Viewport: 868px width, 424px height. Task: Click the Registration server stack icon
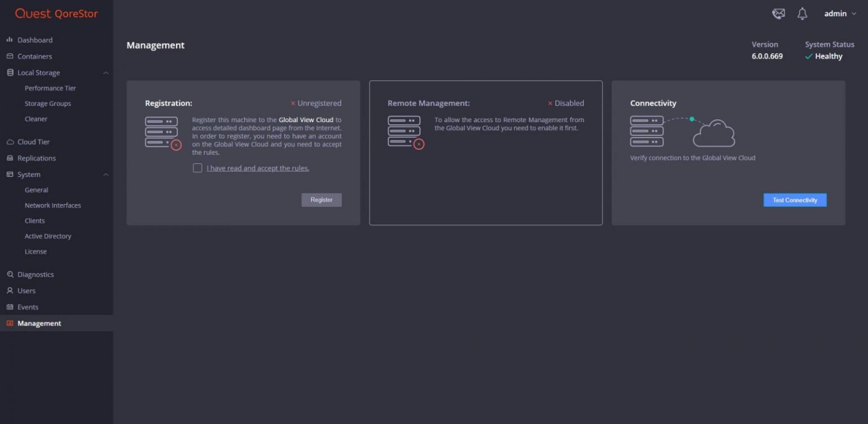[x=163, y=133]
